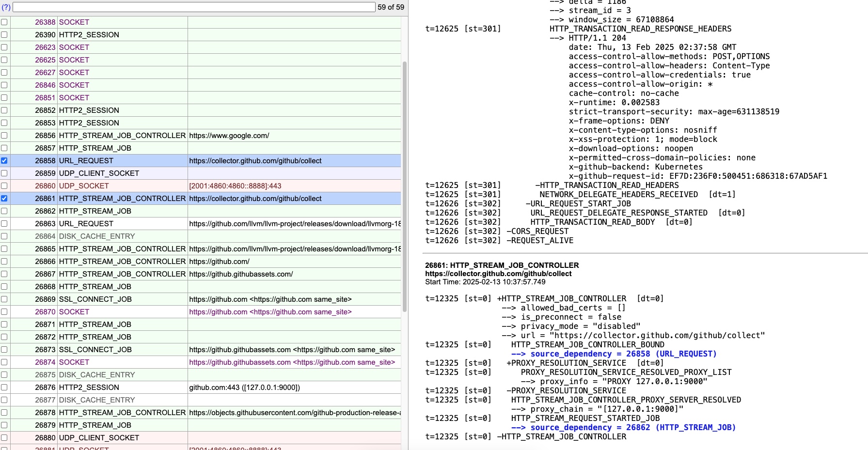The height and width of the screenshot is (450, 868).
Task: Click 'Start Time: 2025-02-13 10:37:57.749' text
Action: pos(485,282)
